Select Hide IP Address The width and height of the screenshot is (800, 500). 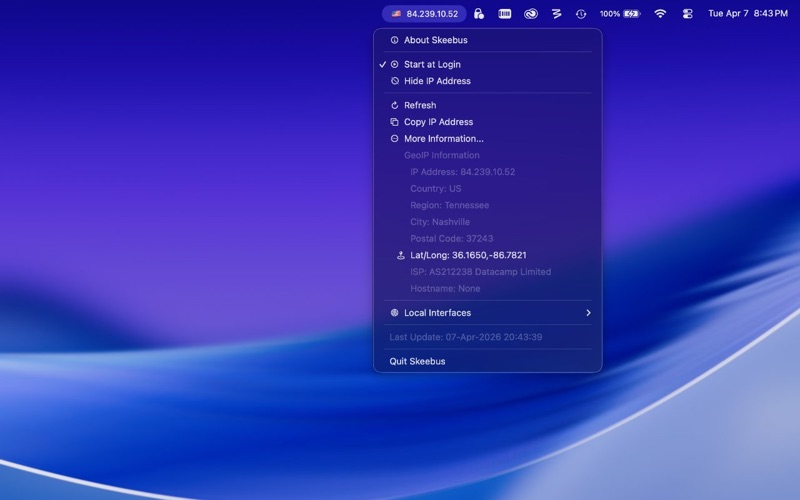pos(488,81)
